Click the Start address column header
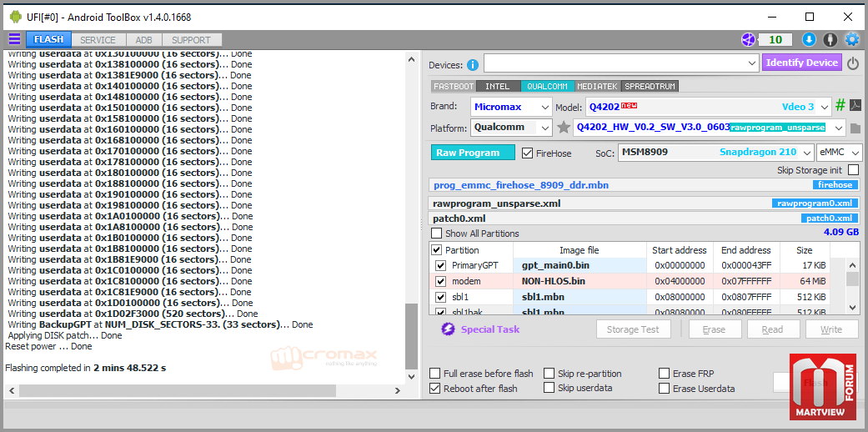 tap(680, 250)
